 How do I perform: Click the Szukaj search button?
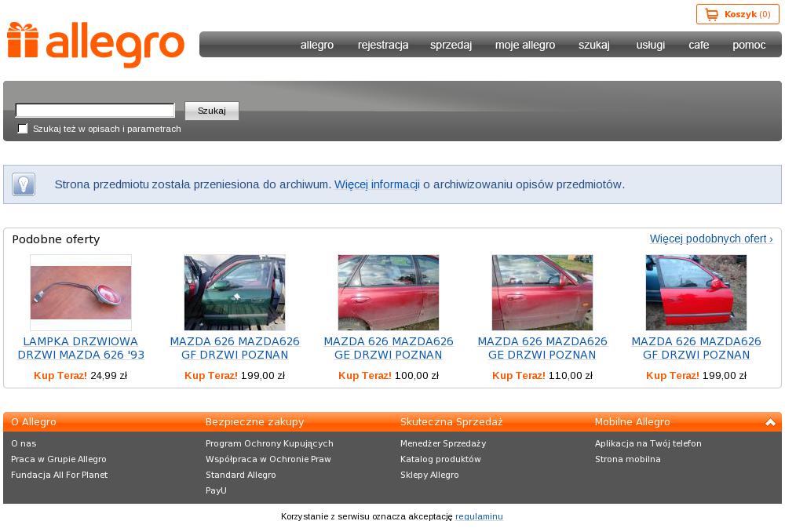[212, 111]
